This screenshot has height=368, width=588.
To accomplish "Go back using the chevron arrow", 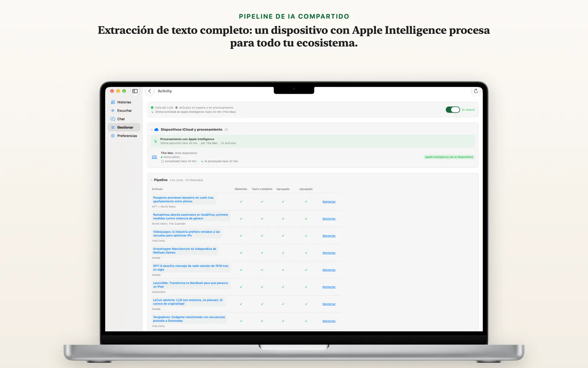I will click(x=150, y=91).
